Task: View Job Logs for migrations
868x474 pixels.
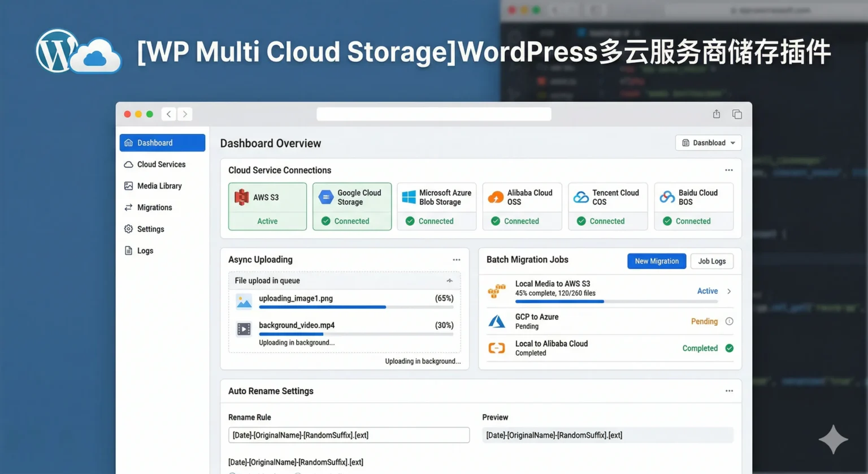Action: pos(711,261)
